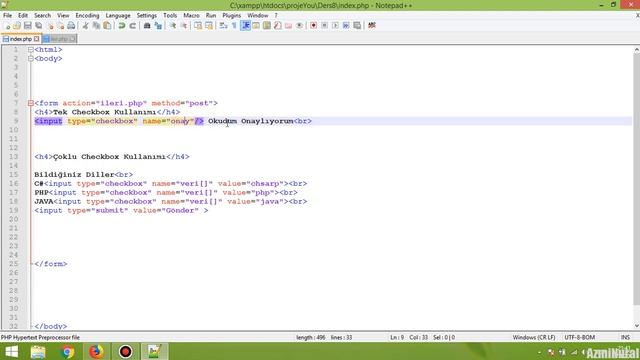Toggle the highlighted indent guide button

tap(245, 26)
